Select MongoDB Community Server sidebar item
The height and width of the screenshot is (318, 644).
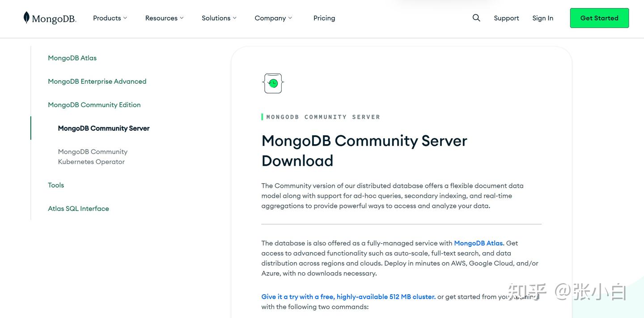104,128
